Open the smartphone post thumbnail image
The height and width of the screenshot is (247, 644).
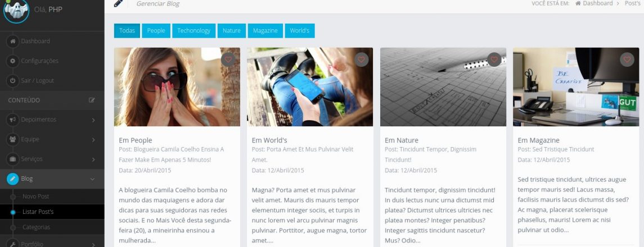310,87
